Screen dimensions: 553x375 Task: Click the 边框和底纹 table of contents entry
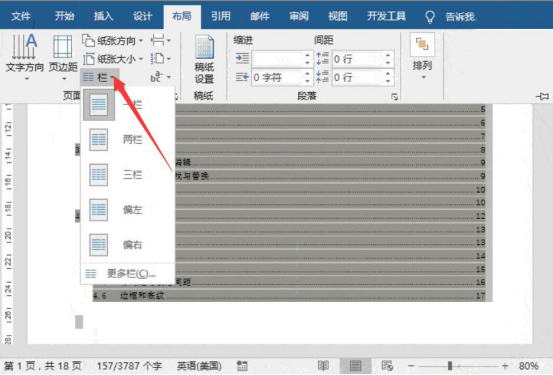(x=142, y=296)
